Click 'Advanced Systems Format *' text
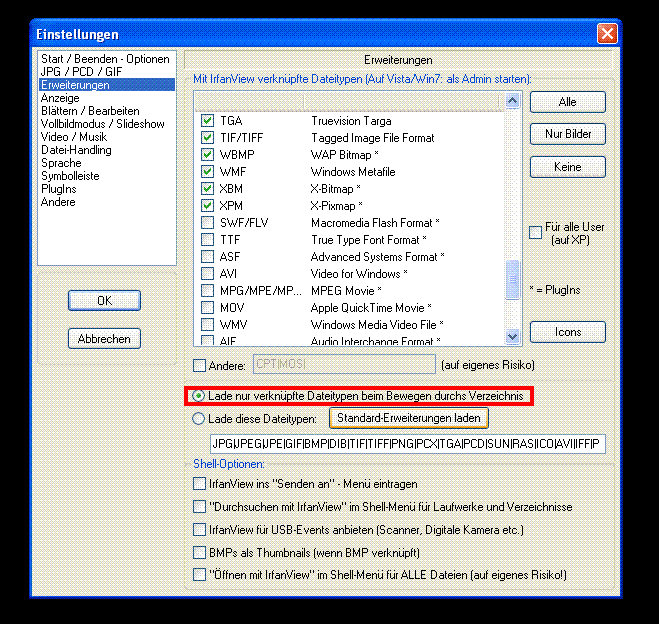659x624 pixels. click(377, 257)
